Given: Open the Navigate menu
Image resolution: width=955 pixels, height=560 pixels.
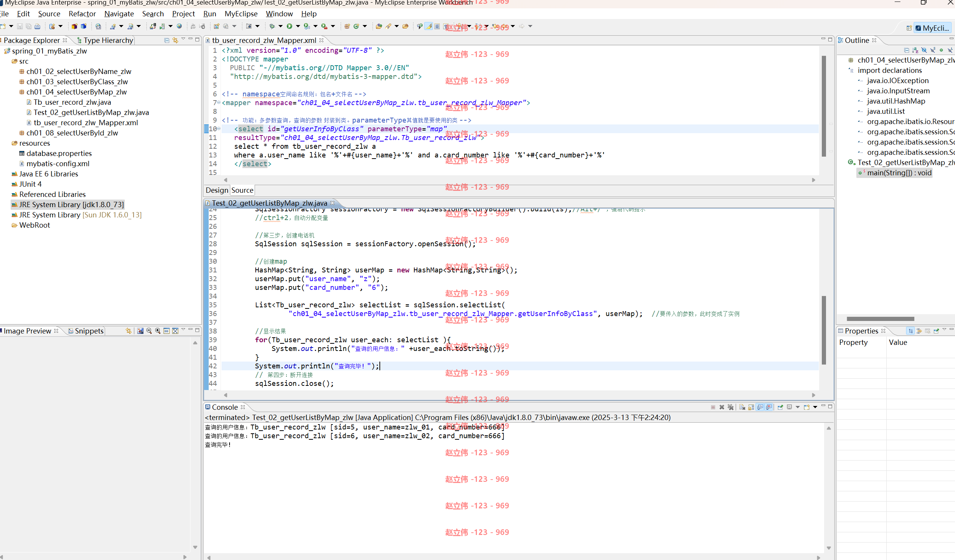Looking at the screenshot, I should click(119, 14).
